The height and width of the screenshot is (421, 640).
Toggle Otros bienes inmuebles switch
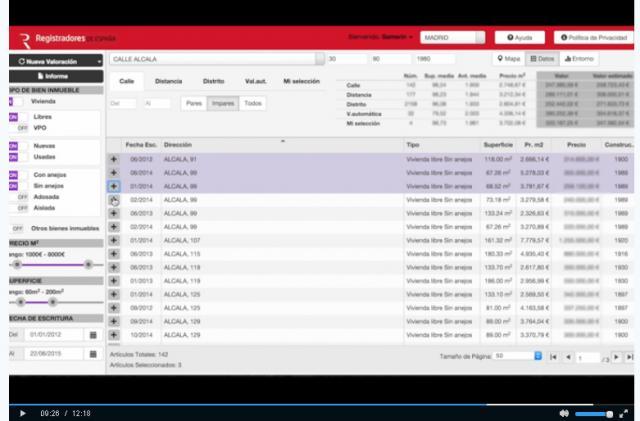pos(16,228)
